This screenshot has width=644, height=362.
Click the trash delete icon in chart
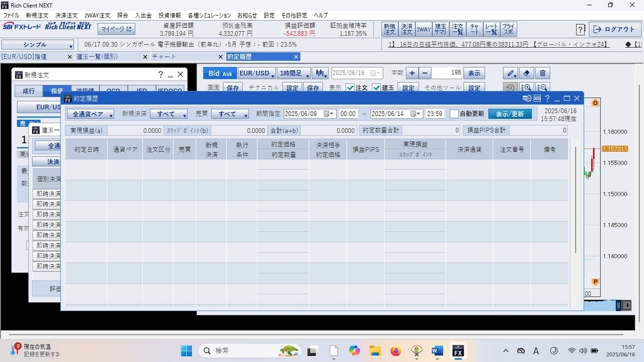(x=543, y=73)
